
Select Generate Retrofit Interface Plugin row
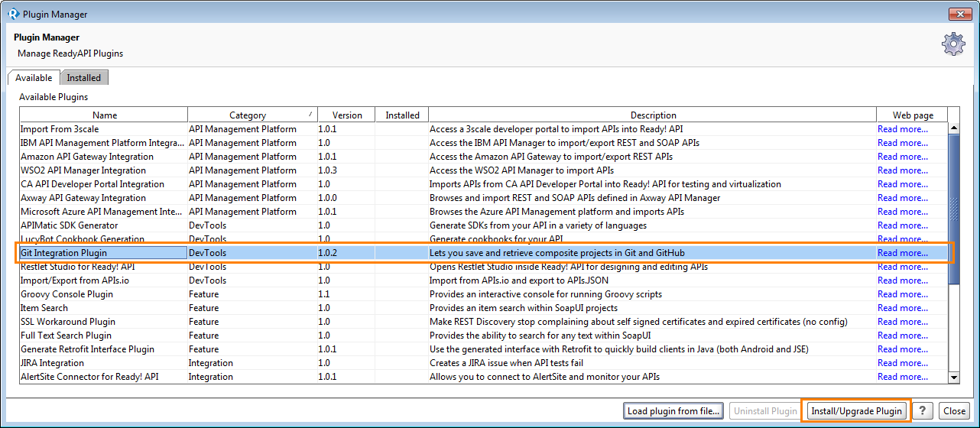[x=484, y=349]
